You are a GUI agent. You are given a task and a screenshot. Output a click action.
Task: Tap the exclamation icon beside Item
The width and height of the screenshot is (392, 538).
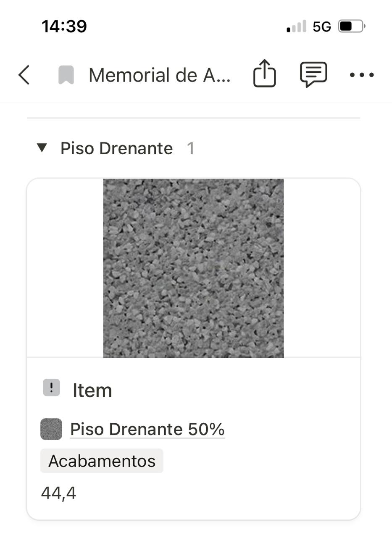(51, 388)
